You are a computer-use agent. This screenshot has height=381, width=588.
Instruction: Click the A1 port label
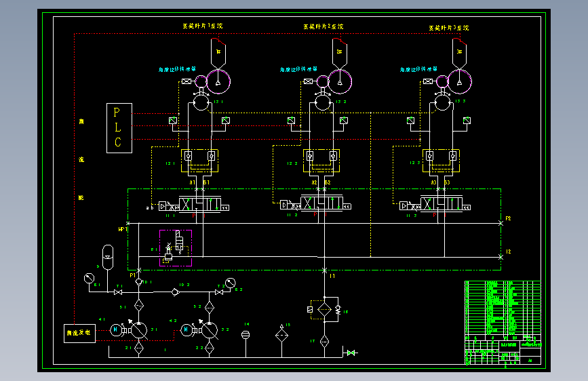coord(193,182)
